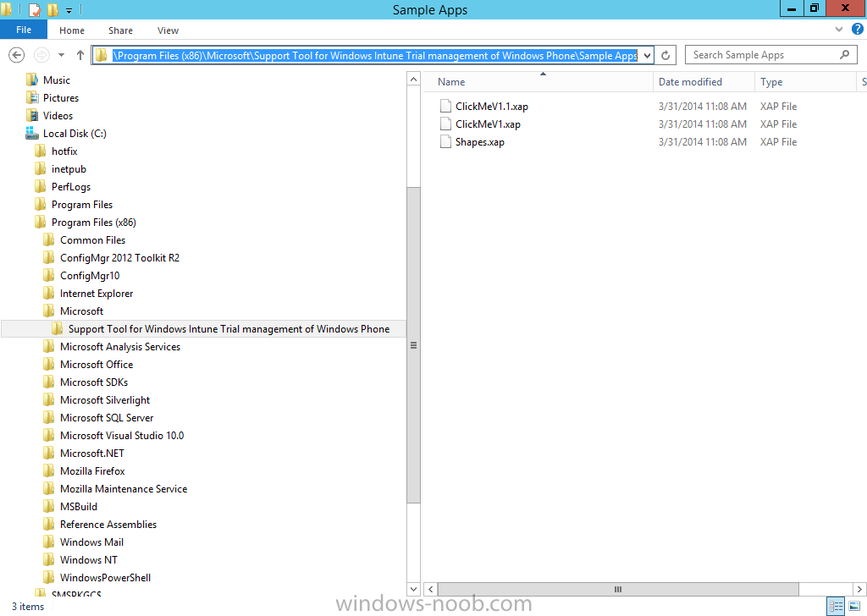
Task: Open the recent locations dropdown arrow
Action: [x=61, y=55]
